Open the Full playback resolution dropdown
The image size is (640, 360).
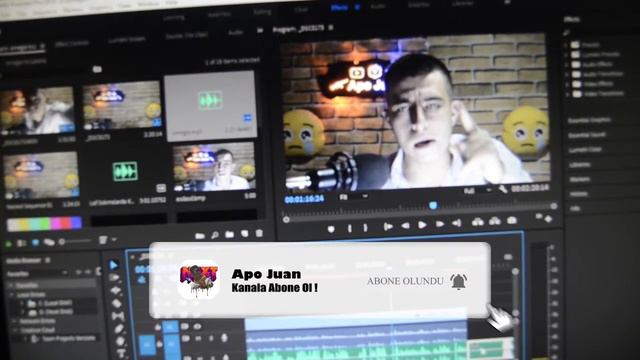point(478,191)
